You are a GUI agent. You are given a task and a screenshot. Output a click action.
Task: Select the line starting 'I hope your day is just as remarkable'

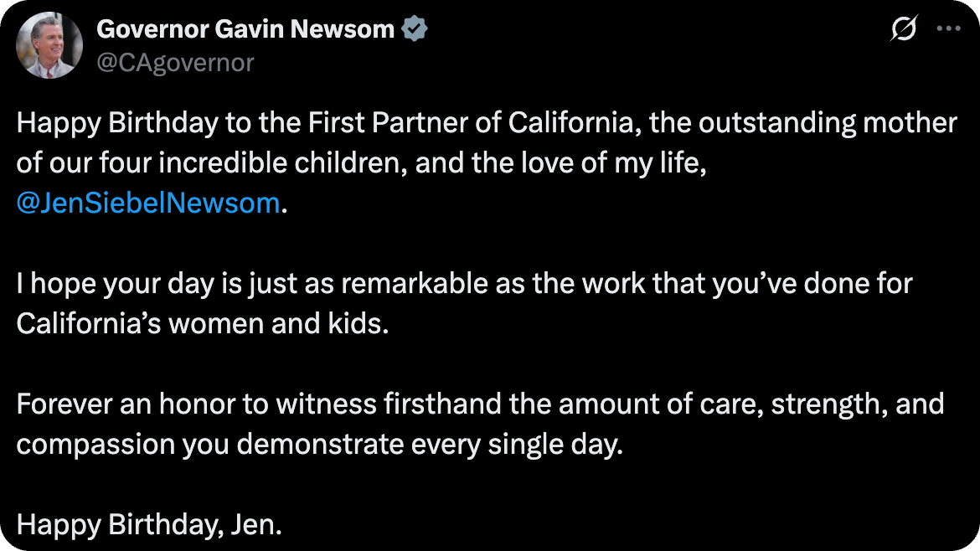[464, 284]
